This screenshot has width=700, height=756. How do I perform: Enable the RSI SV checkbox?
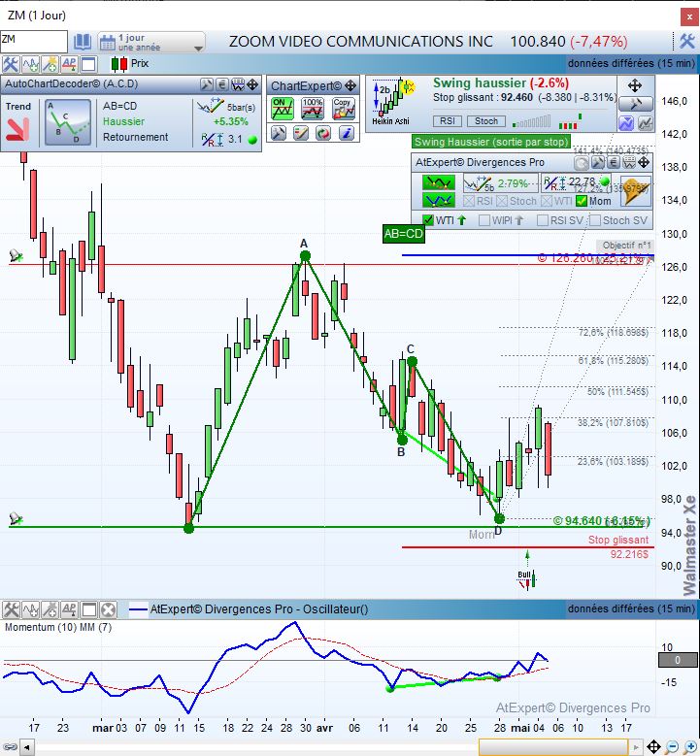point(543,220)
